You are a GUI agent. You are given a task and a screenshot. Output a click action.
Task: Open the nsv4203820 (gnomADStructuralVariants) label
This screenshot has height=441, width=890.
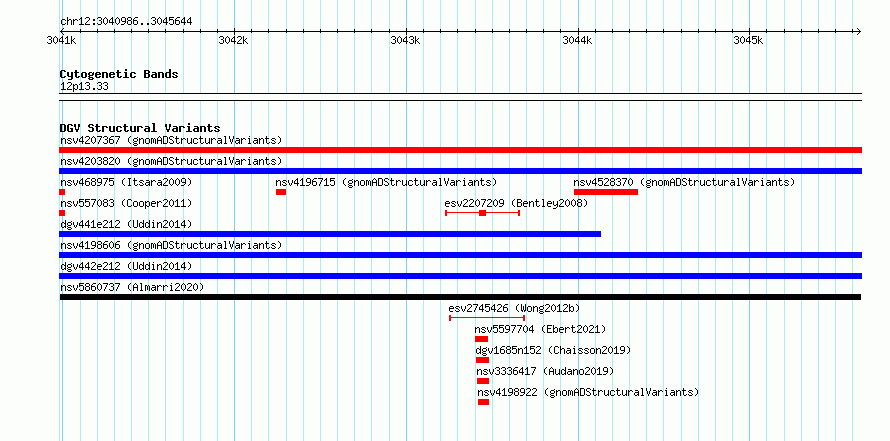tap(171, 161)
